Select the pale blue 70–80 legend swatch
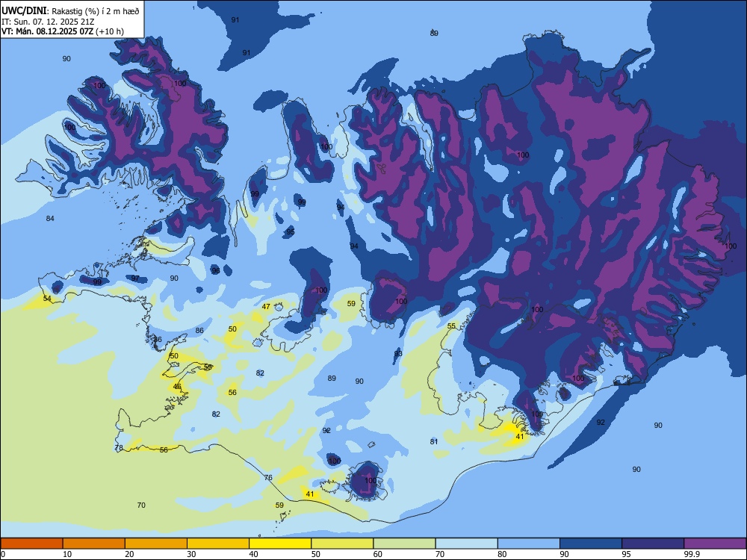This screenshot has height=560, width=747. tap(466, 544)
